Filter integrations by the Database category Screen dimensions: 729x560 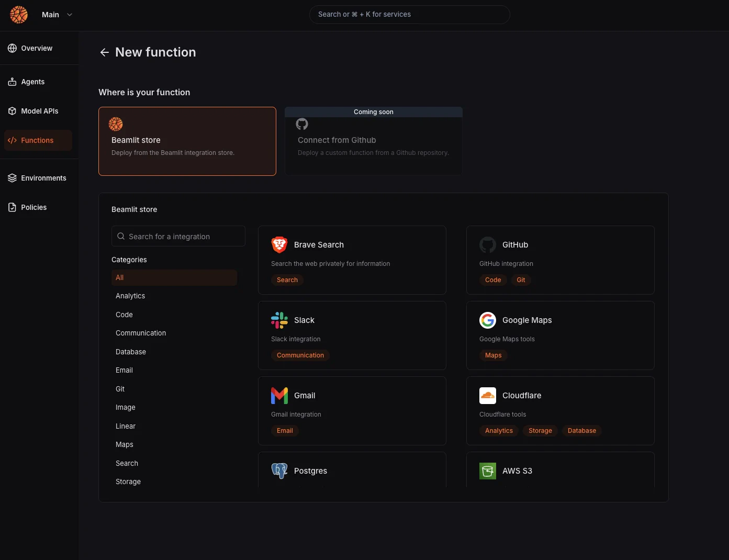pos(131,351)
